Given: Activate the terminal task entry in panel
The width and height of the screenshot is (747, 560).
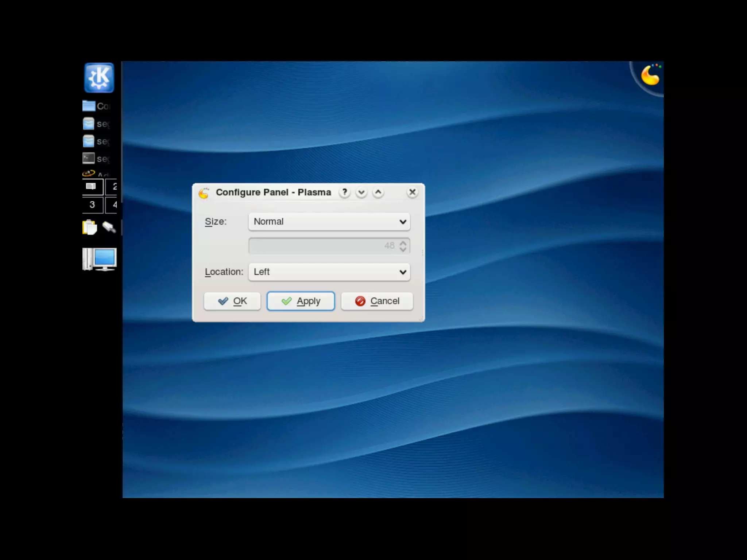Looking at the screenshot, I should point(96,159).
